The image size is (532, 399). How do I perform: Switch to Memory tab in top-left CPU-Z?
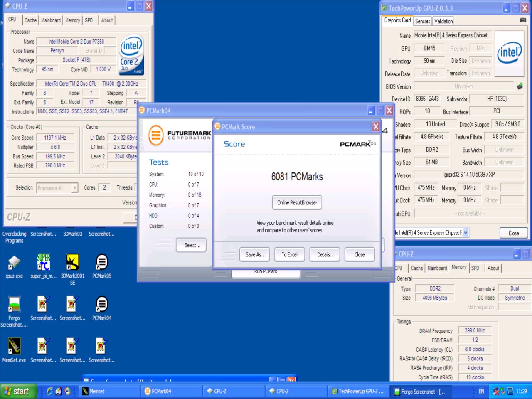pos(73,20)
